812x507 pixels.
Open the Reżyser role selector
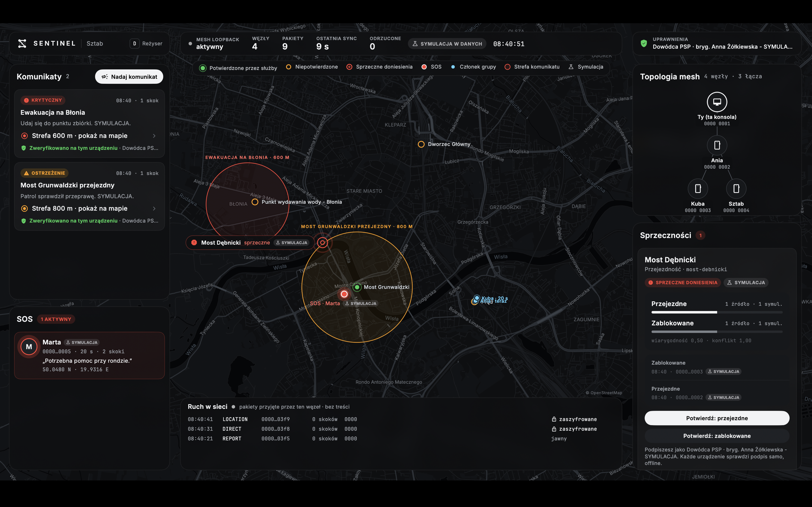point(146,44)
